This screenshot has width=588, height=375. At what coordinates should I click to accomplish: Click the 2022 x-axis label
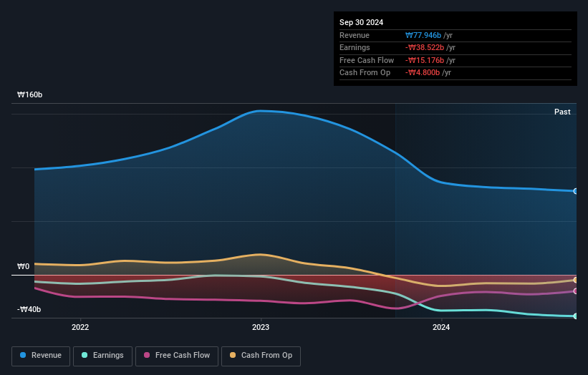coord(80,327)
